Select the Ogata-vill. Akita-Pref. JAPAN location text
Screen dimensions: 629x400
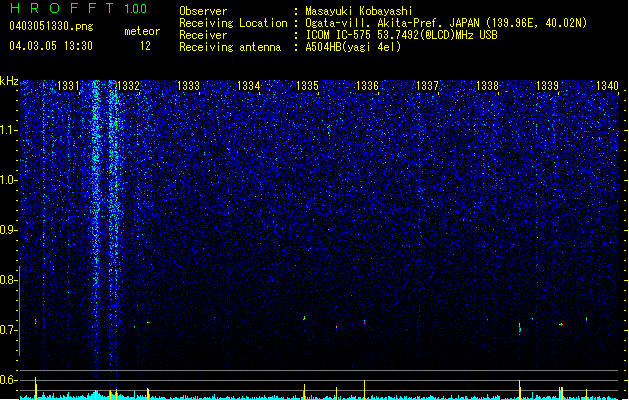tap(446, 23)
